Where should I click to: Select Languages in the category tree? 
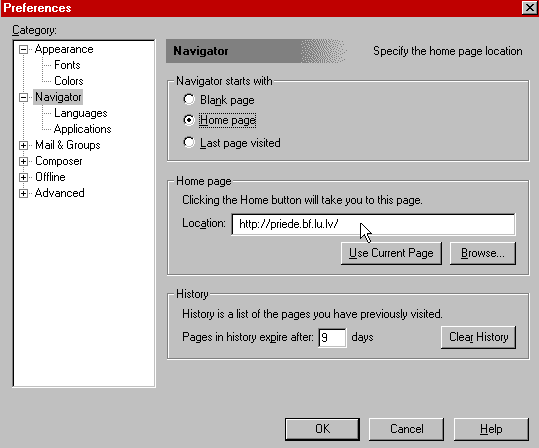[81, 113]
